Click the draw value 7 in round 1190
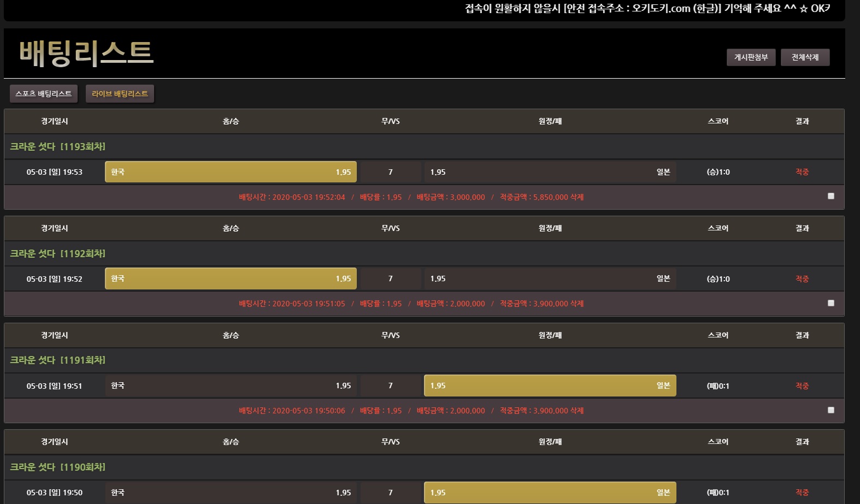The width and height of the screenshot is (860, 504). click(x=390, y=493)
